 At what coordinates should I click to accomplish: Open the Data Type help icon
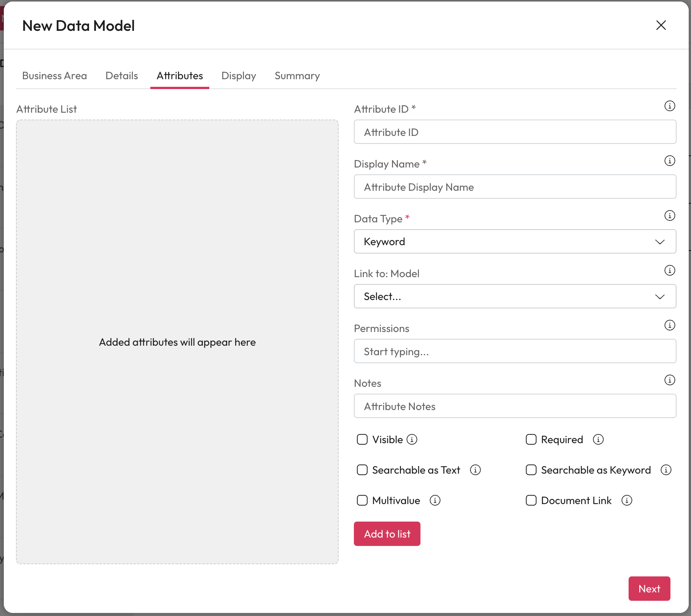[x=669, y=215]
